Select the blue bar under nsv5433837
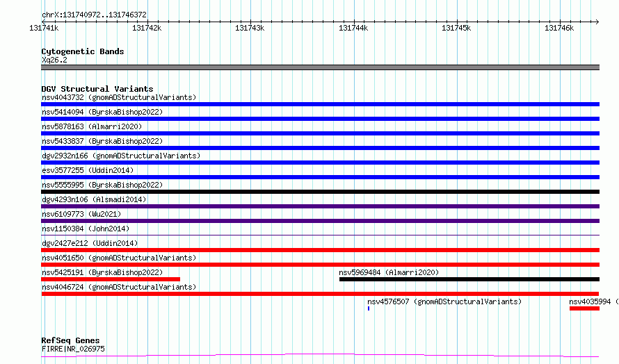Image resolution: width=619 pixels, height=364 pixels. [320, 148]
